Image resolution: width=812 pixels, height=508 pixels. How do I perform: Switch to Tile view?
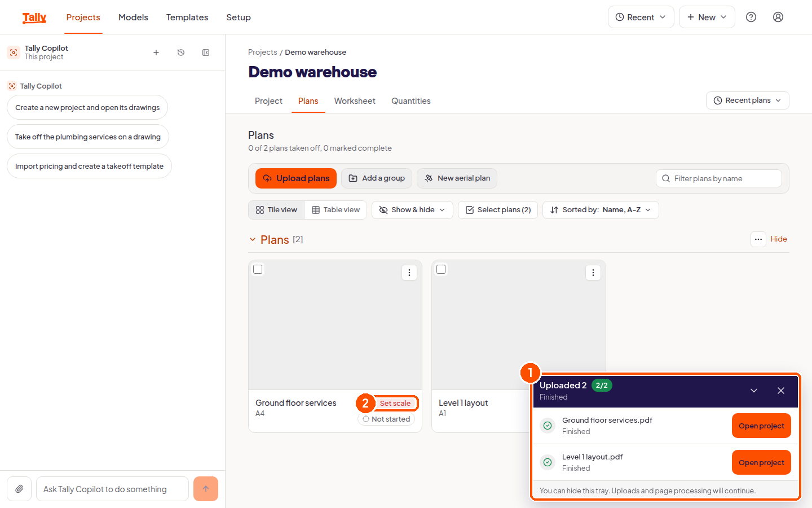pyautogui.click(x=276, y=210)
